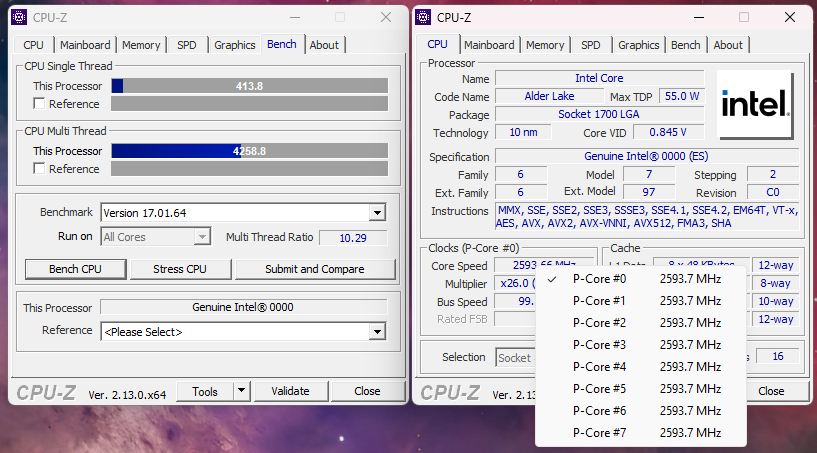Click Revision value C0
The image size is (817, 453).
point(773,192)
